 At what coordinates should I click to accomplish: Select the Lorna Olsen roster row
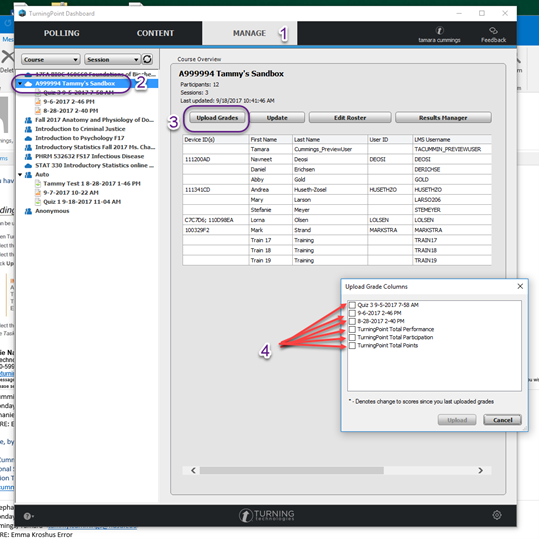pyautogui.click(x=337, y=220)
